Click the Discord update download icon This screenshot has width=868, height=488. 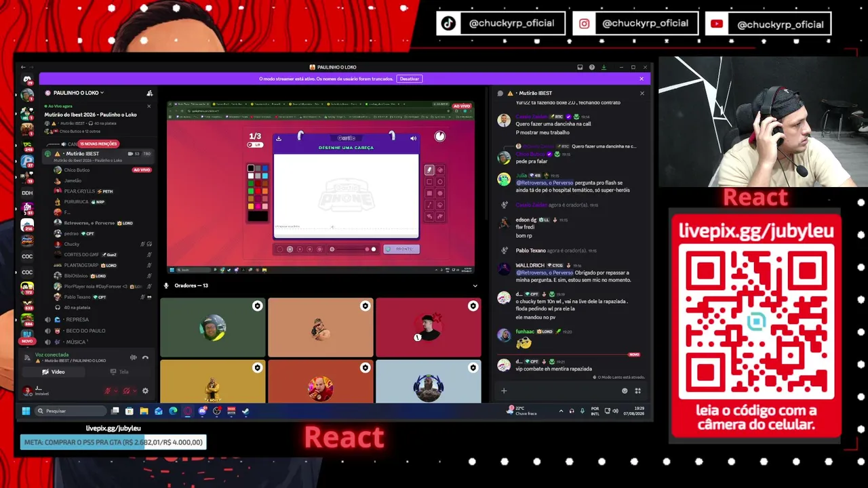[x=604, y=67]
